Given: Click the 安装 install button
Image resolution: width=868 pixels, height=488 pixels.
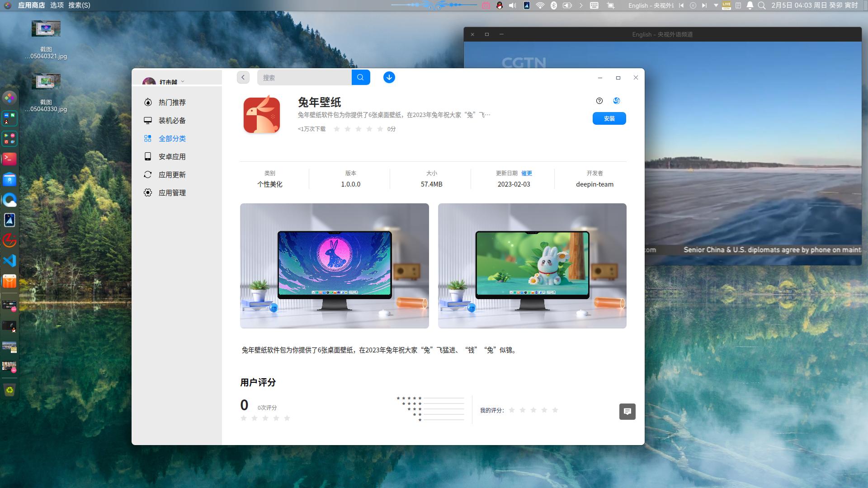Looking at the screenshot, I should pyautogui.click(x=609, y=118).
